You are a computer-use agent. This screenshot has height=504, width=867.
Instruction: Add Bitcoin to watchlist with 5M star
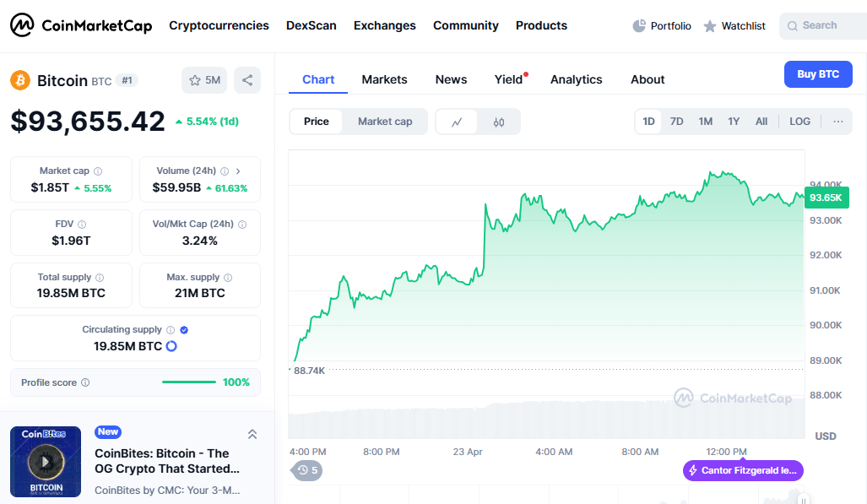pyautogui.click(x=204, y=80)
